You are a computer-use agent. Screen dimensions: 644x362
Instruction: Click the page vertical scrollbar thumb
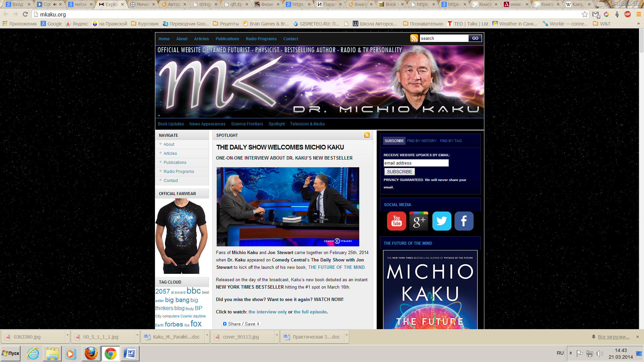pos(641,41)
